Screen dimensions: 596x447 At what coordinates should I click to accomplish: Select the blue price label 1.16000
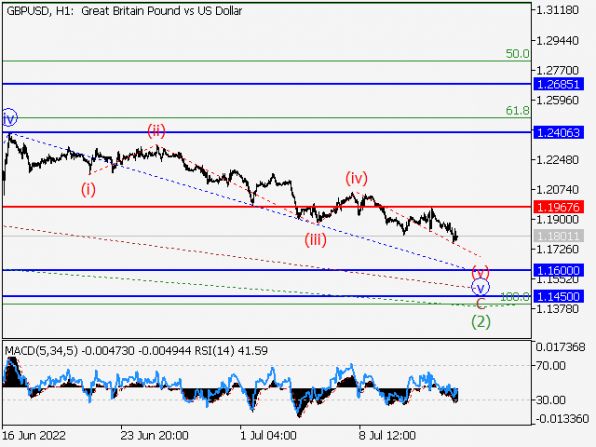point(558,270)
